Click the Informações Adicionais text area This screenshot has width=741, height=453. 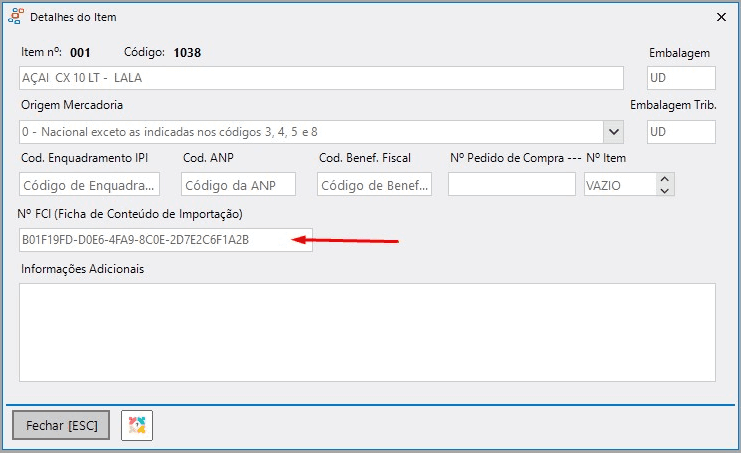(367, 333)
